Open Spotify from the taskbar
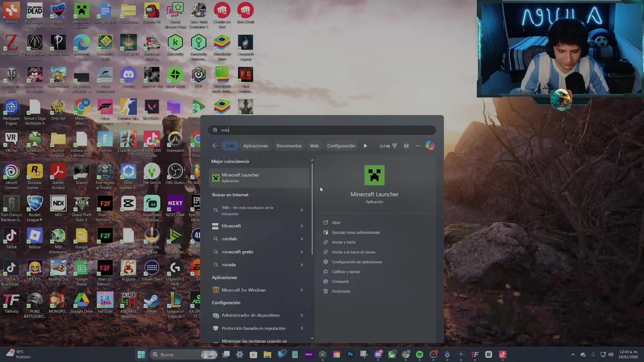Screen dimensions: 644x362 [420, 354]
